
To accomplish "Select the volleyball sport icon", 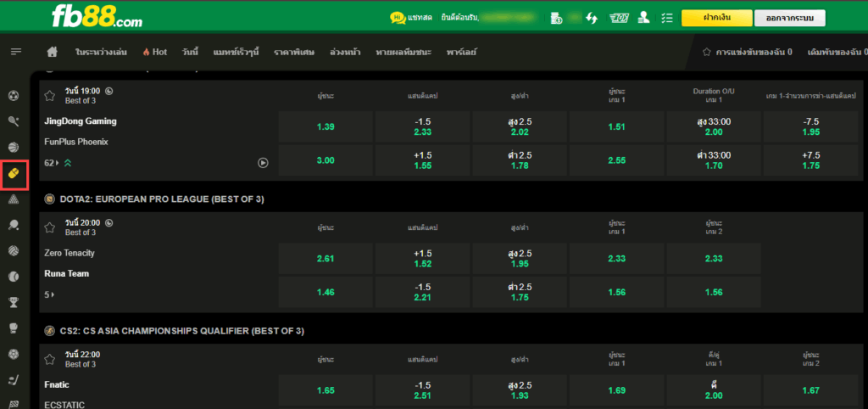I will tap(14, 250).
